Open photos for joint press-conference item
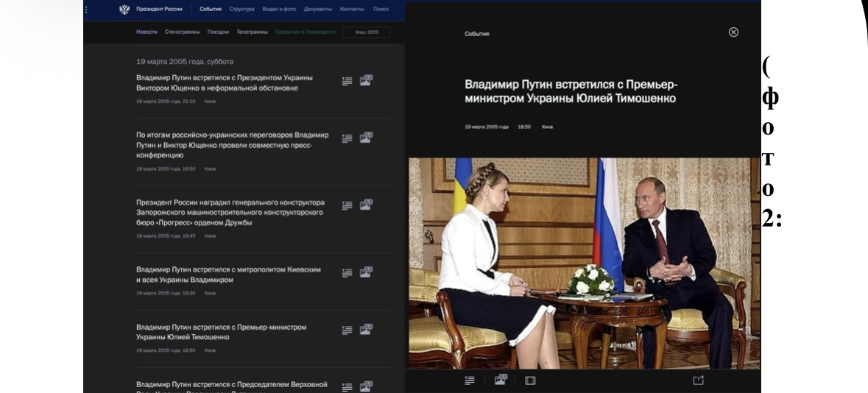Screen dimensions: 868x393 [x=366, y=138]
